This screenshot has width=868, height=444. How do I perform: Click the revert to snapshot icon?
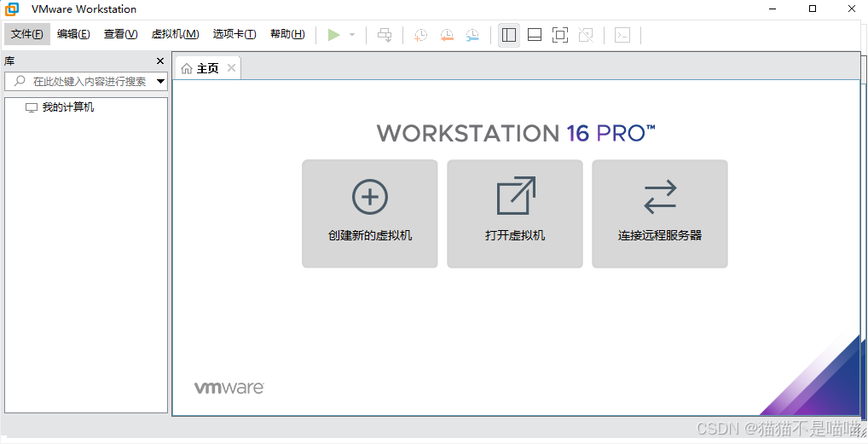click(x=447, y=35)
